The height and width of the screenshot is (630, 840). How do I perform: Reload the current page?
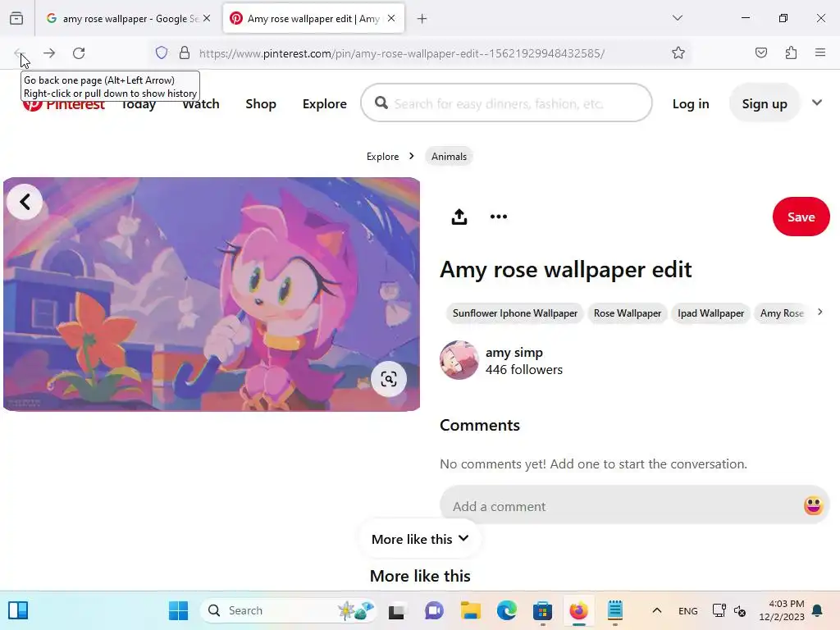tap(79, 53)
